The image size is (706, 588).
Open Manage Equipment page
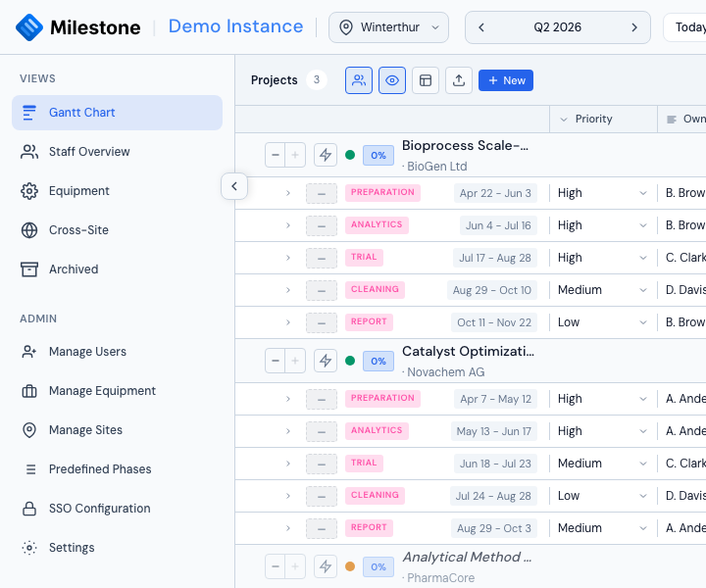tap(117, 390)
